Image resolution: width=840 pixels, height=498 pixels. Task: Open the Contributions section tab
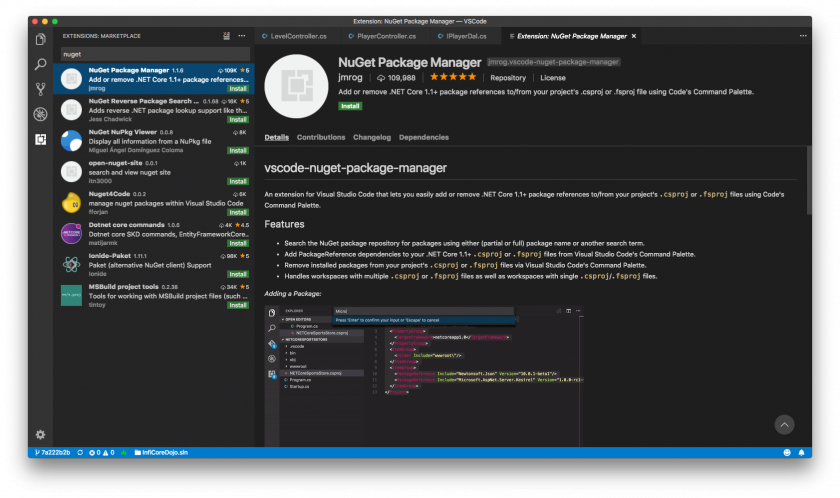[x=321, y=137]
